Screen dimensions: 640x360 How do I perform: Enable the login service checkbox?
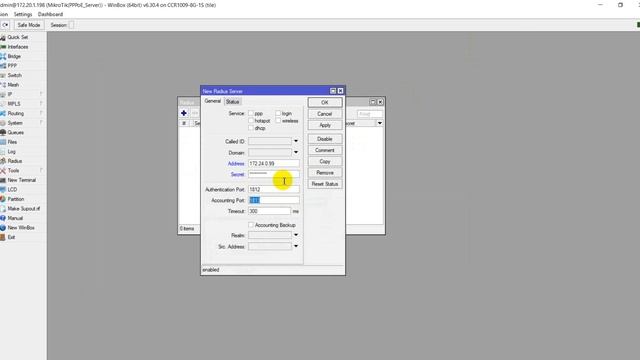(278, 113)
